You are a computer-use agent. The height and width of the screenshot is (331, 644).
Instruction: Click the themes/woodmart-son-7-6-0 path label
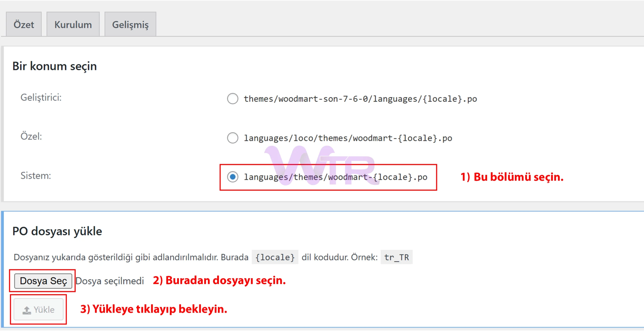click(x=360, y=99)
